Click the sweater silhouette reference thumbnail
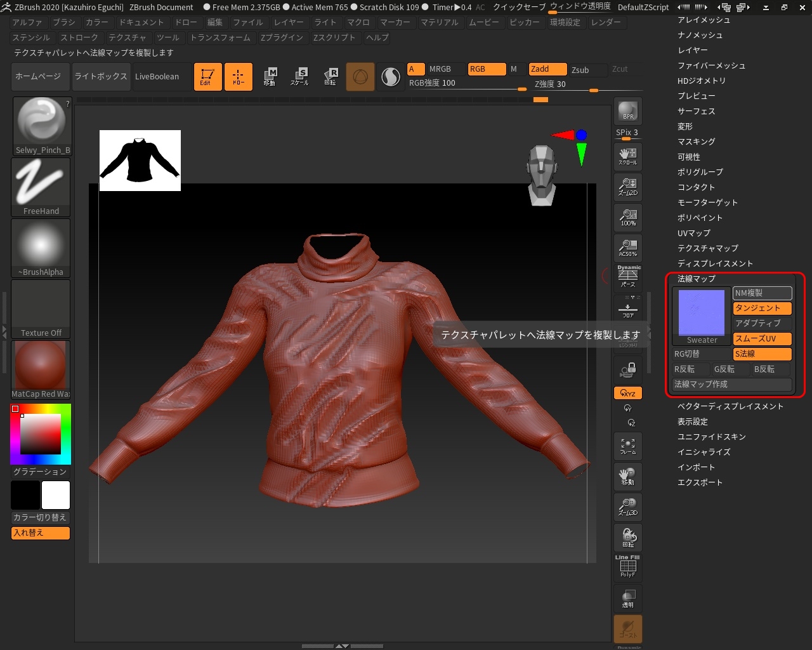The width and height of the screenshot is (812, 650). 140,161
